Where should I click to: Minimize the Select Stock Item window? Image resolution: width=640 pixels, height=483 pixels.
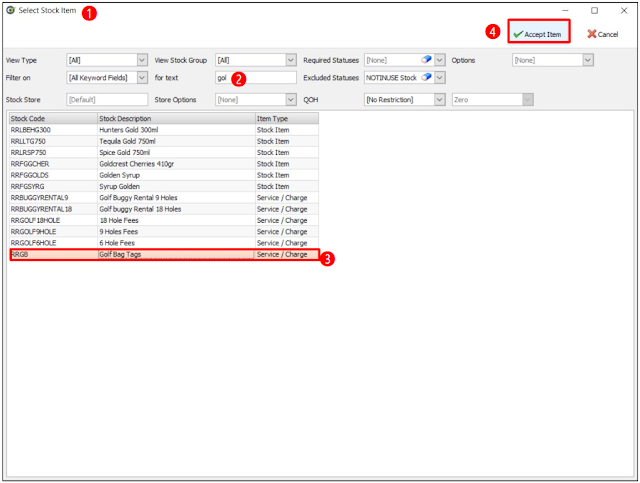[565, 11]
